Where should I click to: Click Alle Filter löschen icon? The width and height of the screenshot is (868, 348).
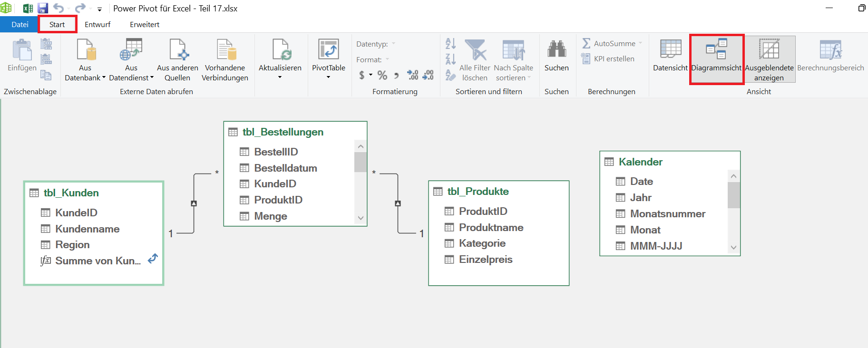[475, 49]
